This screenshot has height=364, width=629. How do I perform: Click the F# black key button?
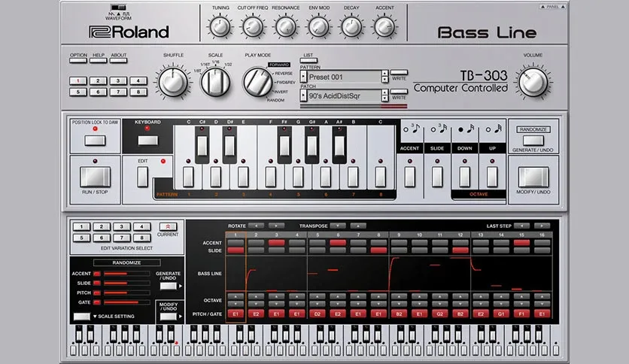284,147
